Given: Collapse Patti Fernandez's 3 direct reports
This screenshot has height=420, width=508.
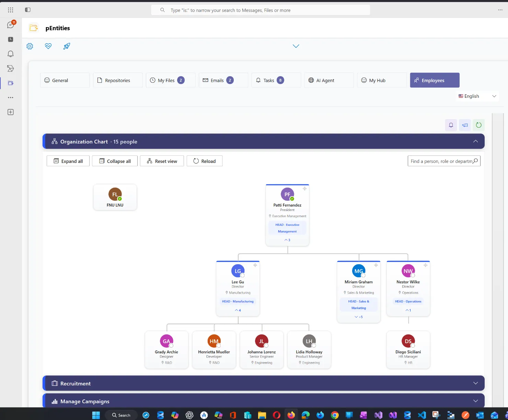Looking at the screenshot, I should 287,240.
